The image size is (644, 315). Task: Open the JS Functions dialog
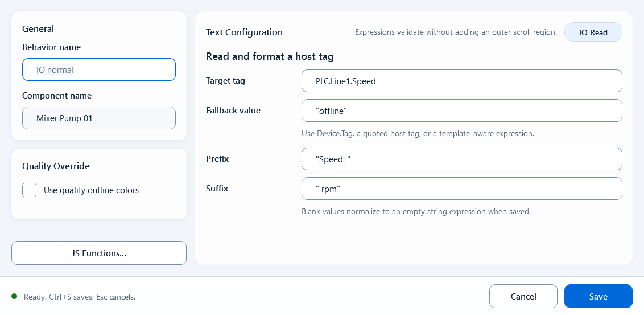click(x=99, y=253)
